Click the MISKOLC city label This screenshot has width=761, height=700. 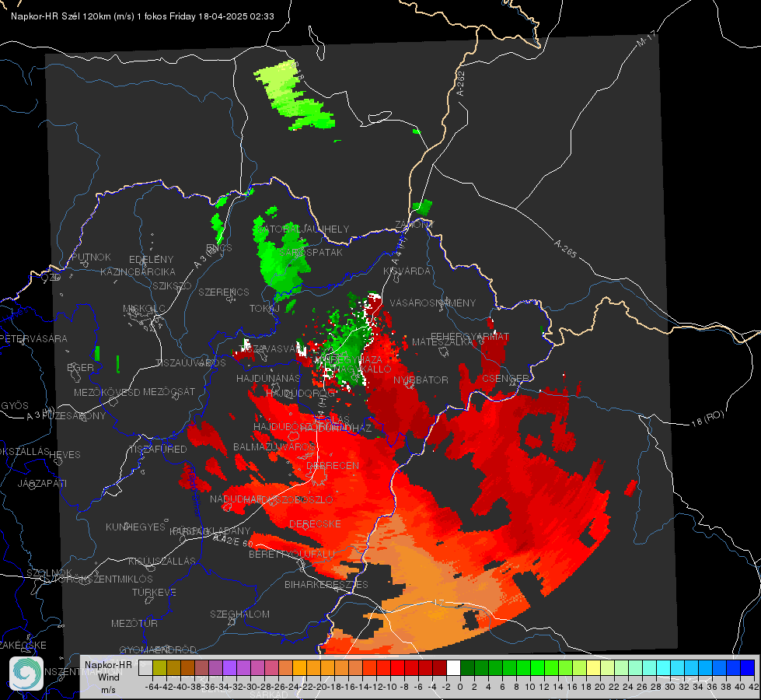(x=144, y=309)
